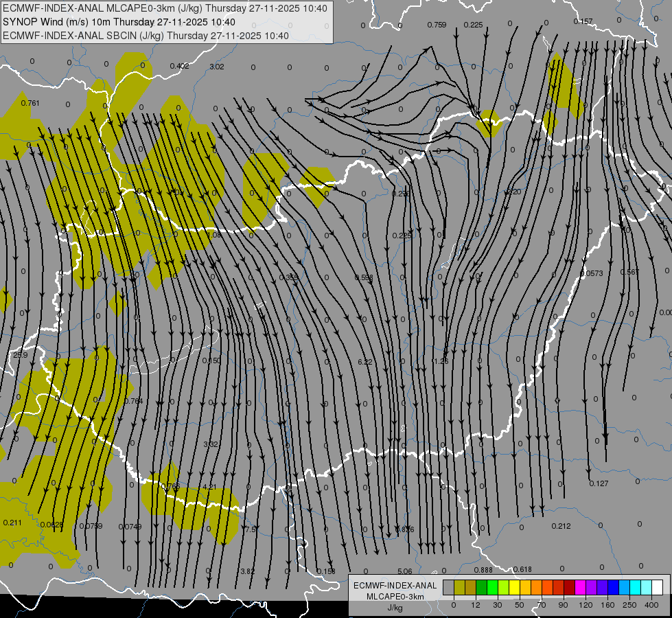Select the map value 0.0628
Viewport: 672px width, 618px height.
coord(51,525)
